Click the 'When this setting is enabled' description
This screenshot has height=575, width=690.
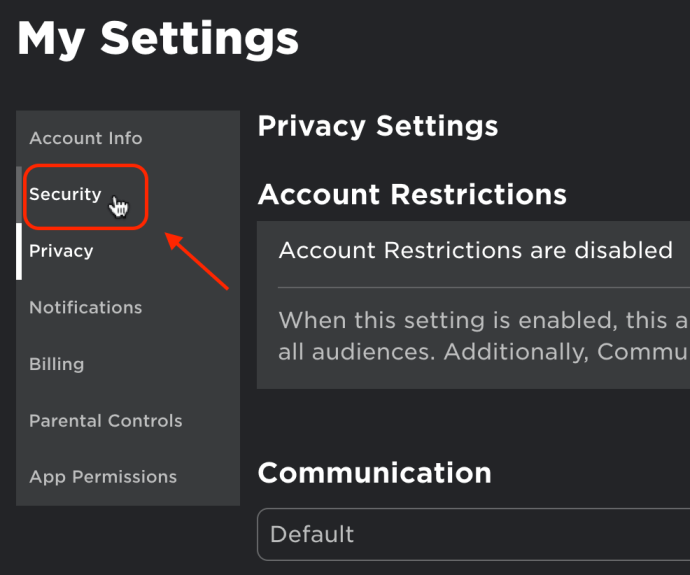484,336
